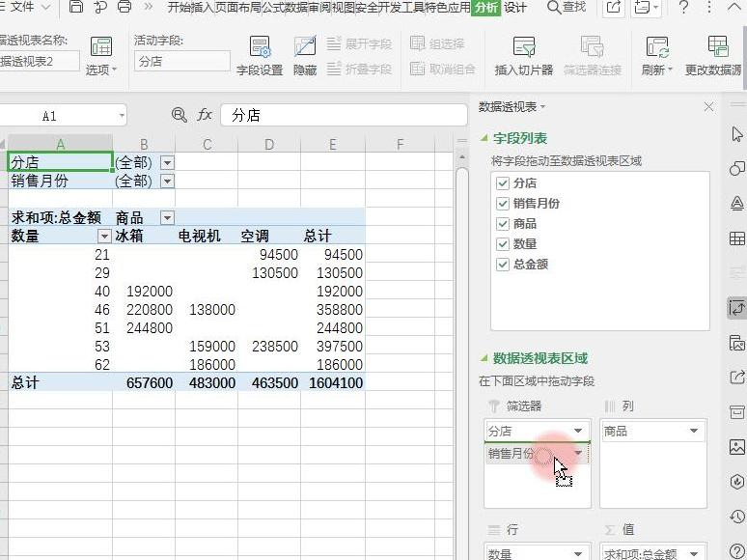This screenshot has width=747, height=560.
Task: Click the picture icon in right sidebar
Action: coord(737,447)
